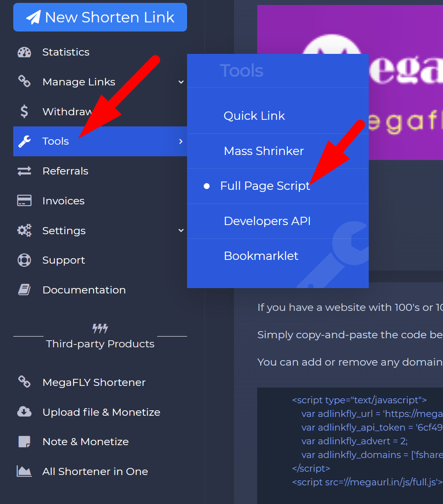Click the script src full.js code line

pos(367,482)
